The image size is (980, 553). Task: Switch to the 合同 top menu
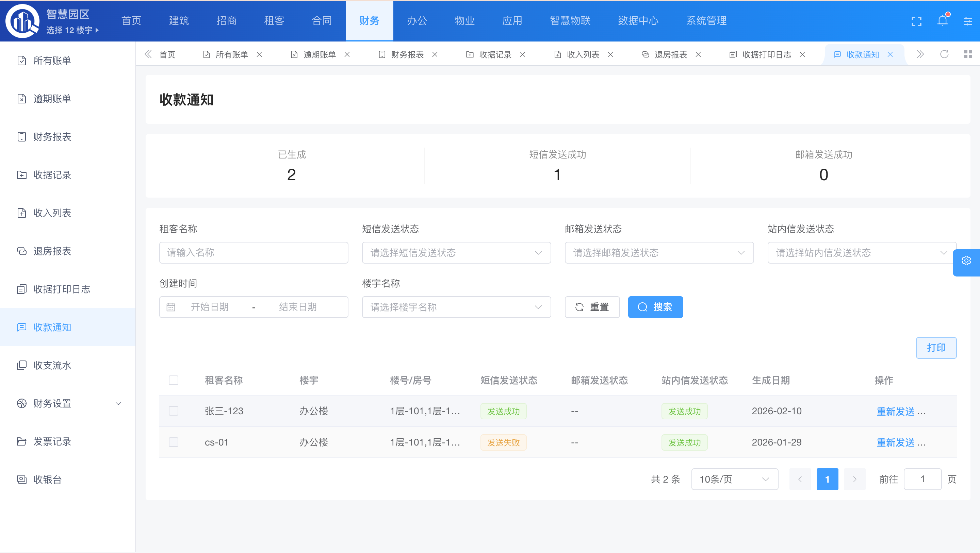[322, 20]
